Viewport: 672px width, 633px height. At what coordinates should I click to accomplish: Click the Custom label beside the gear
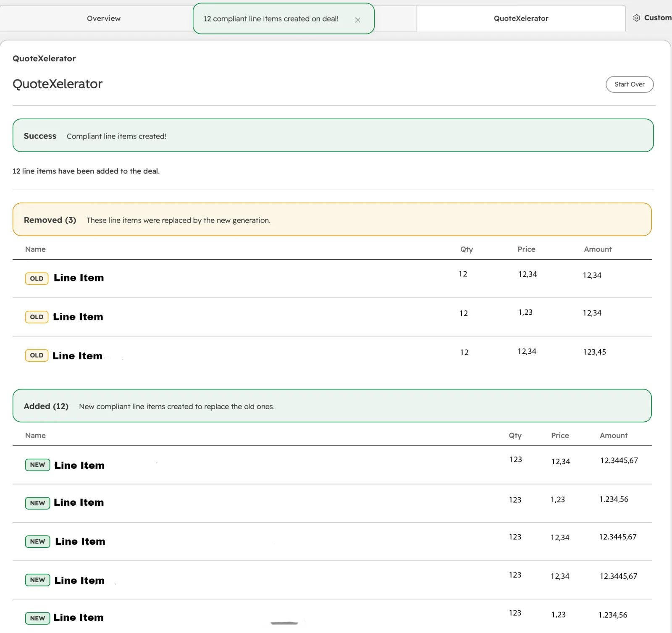pos(658,18)
